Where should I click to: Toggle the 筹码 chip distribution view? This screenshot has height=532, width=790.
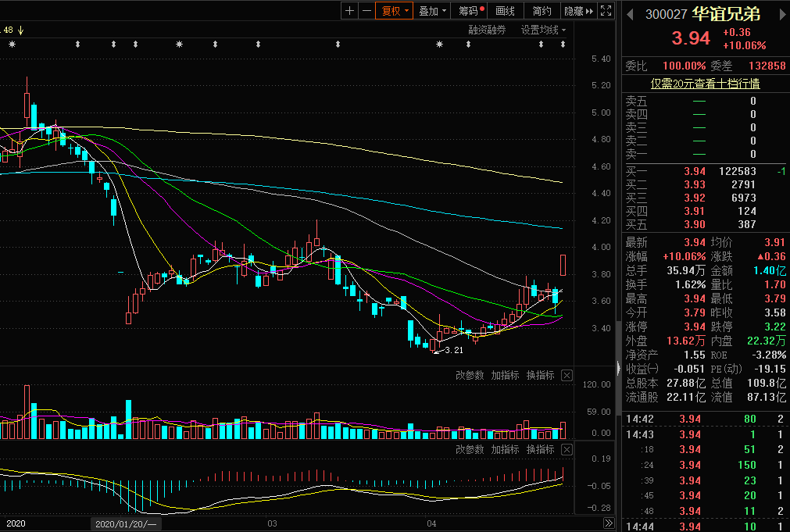[471, 10]
